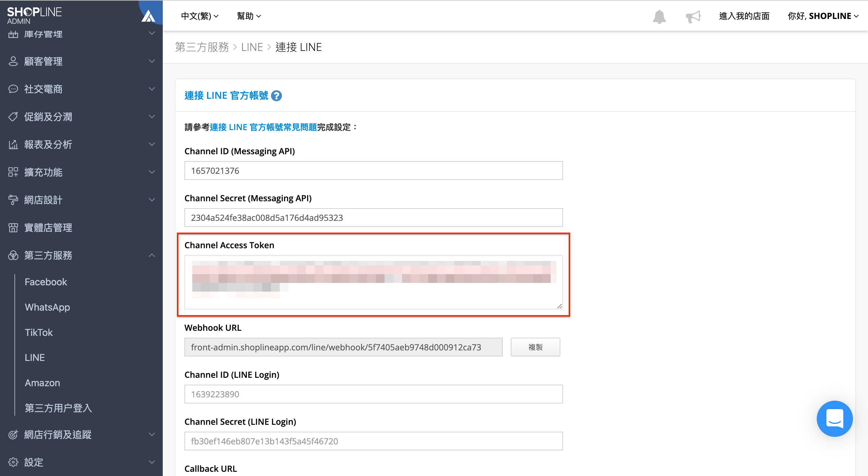Collapse the 第三方服務 chevron

click(x=152, y=255)
